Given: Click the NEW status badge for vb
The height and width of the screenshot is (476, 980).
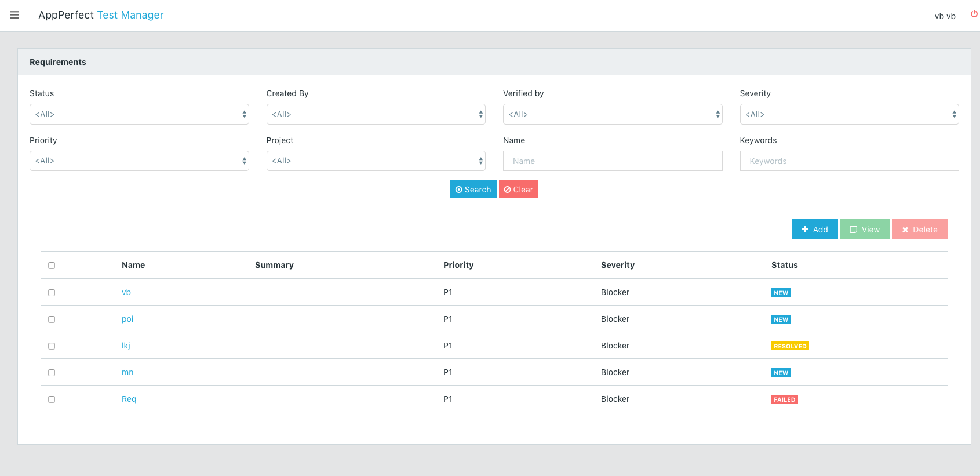Looking at the screenshot, I should coord(781,293).
